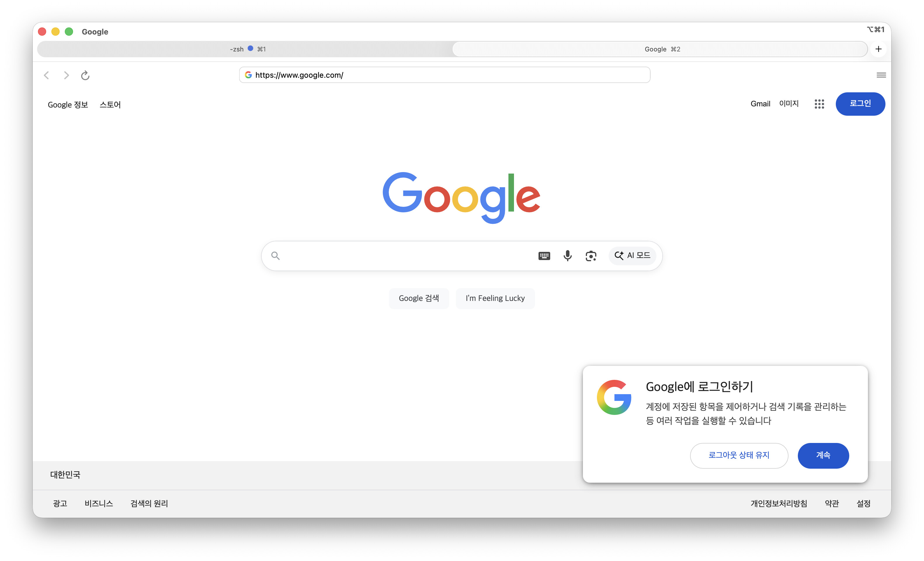
Task: Reload the page with the refresh icon
Action: 85,75
